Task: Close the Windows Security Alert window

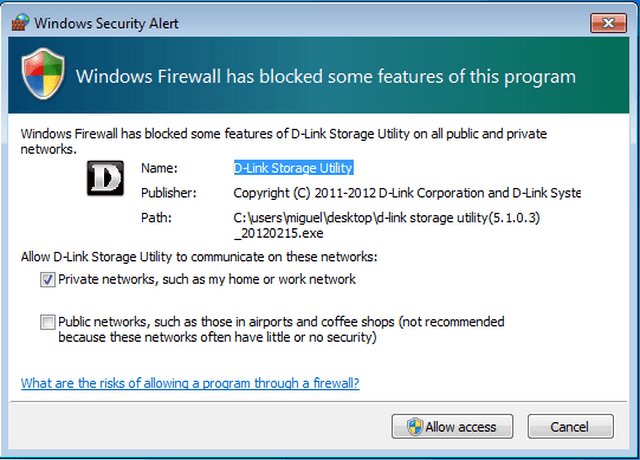Action: pos(608,23)
